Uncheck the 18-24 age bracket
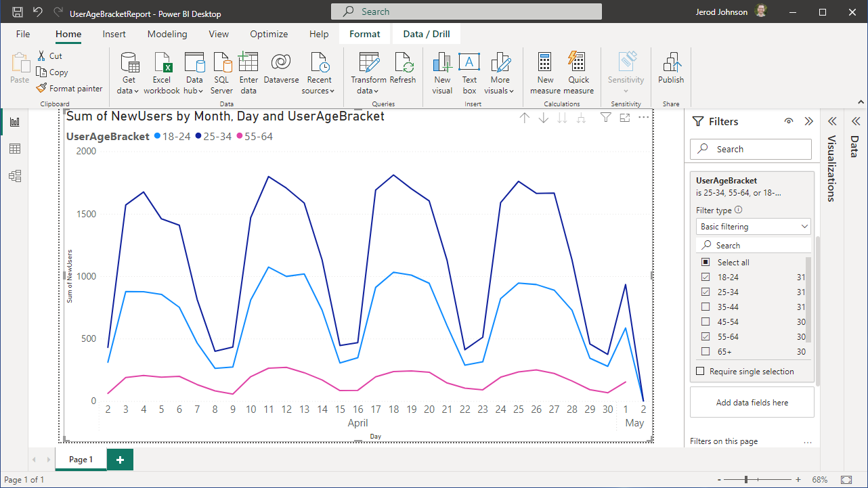 tap(706, 277)
